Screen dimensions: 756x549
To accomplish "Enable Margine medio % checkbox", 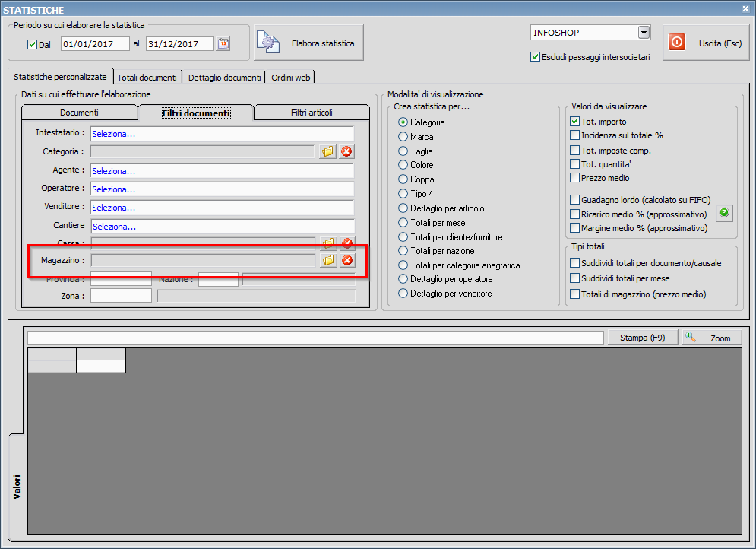I will [574, 227].
